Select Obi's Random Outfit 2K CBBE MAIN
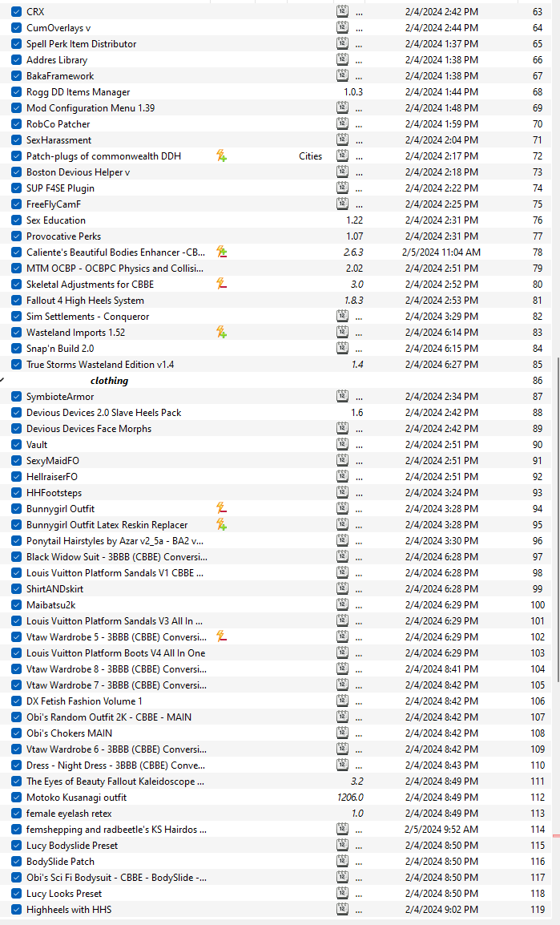 109,717
